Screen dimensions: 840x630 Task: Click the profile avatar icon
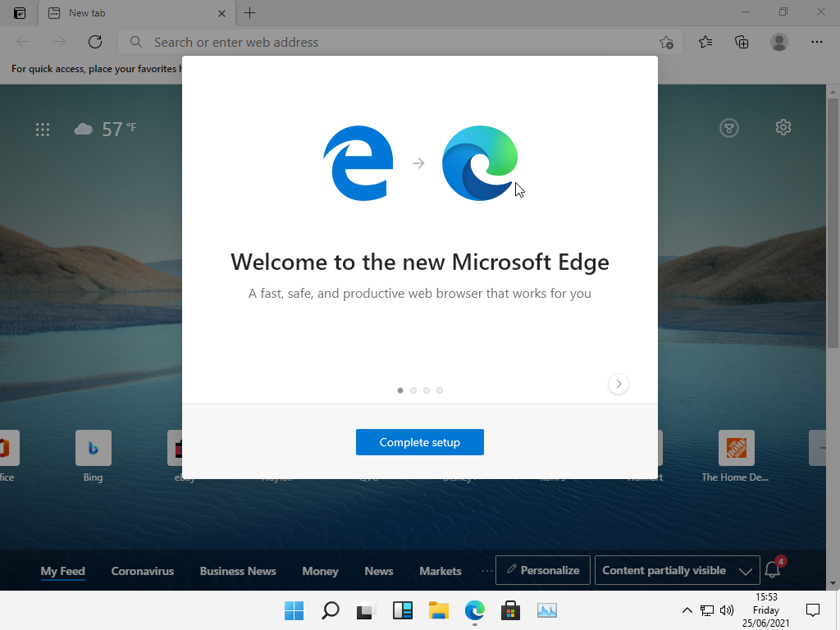click(x=779, y=42)
